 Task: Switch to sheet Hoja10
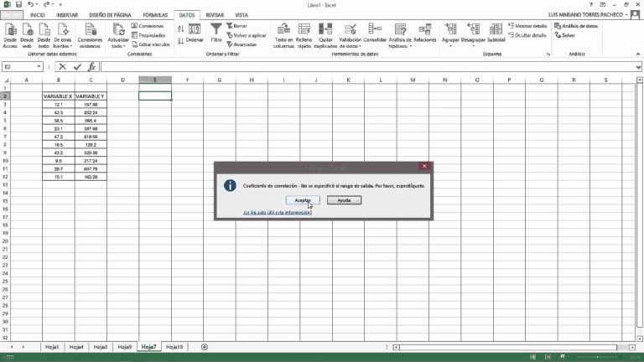coord(174,347)
